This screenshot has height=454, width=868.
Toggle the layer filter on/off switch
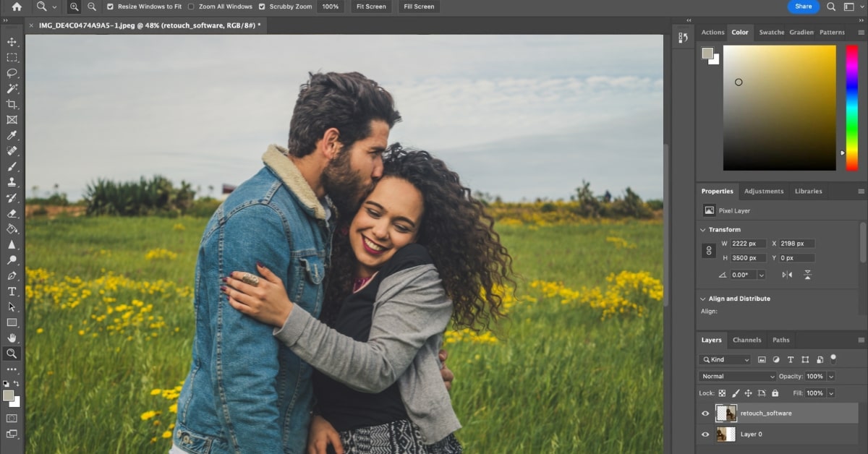coord(833,358)
